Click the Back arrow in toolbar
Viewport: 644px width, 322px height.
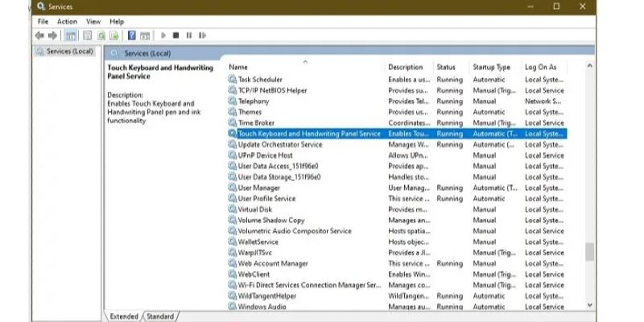[x=39, y=35]
